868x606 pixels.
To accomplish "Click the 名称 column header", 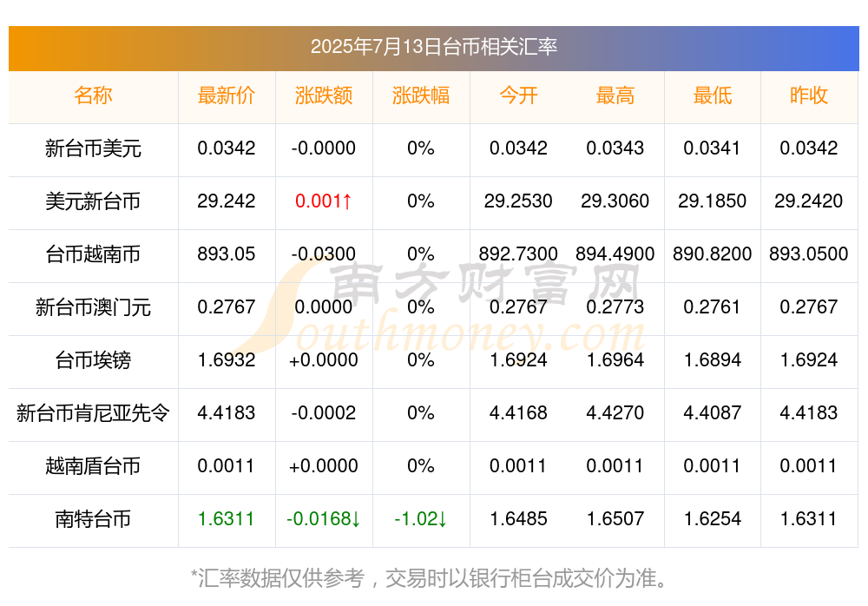I will point(93,96).
